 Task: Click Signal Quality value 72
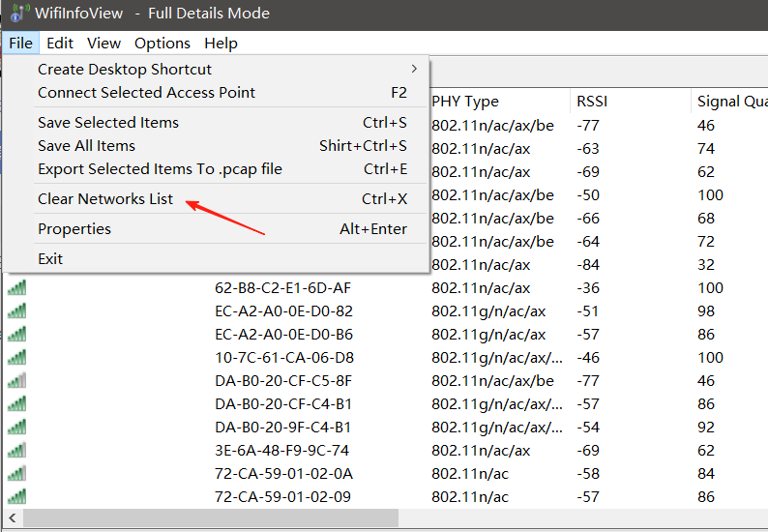(706, 242)
